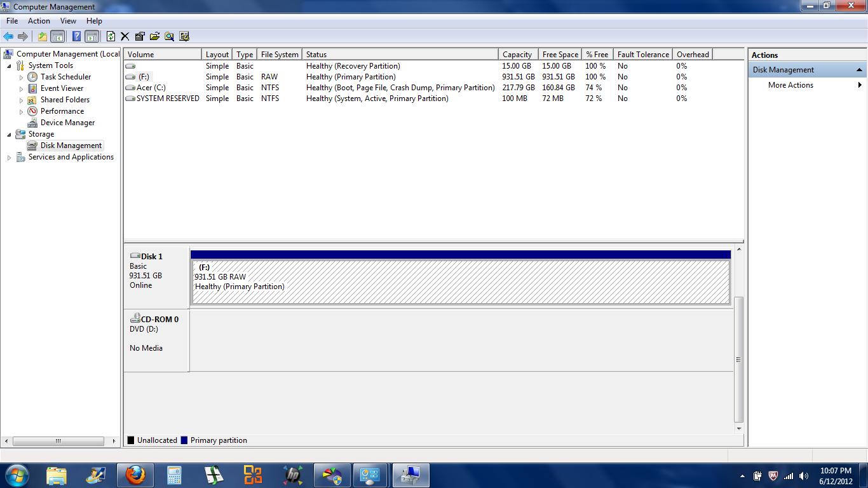Click the Back arrow in the toolbar
Screen dimensions: 868x488
click(8, 36)
